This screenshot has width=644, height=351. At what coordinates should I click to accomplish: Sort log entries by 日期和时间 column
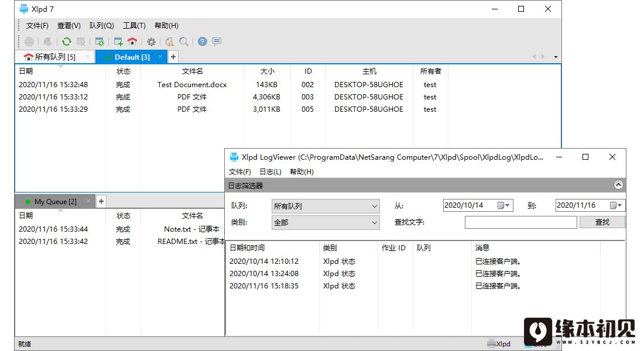(x=273, y=247)
